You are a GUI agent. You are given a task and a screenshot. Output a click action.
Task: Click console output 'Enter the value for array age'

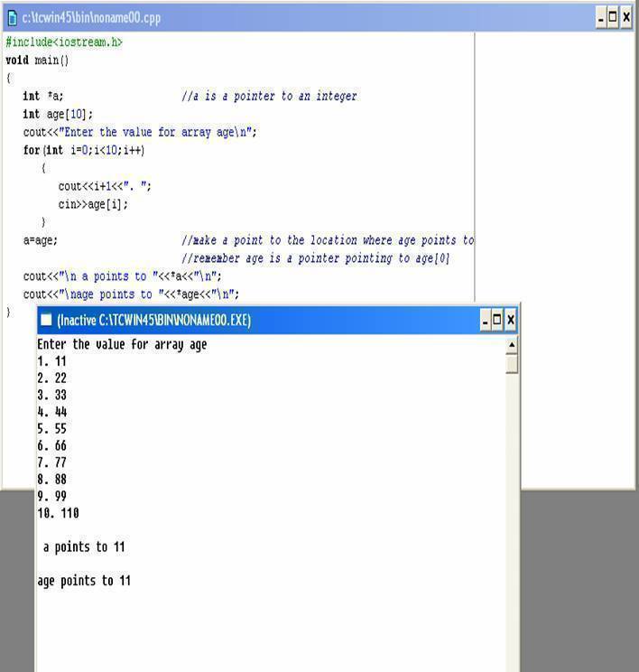(122, 344)
